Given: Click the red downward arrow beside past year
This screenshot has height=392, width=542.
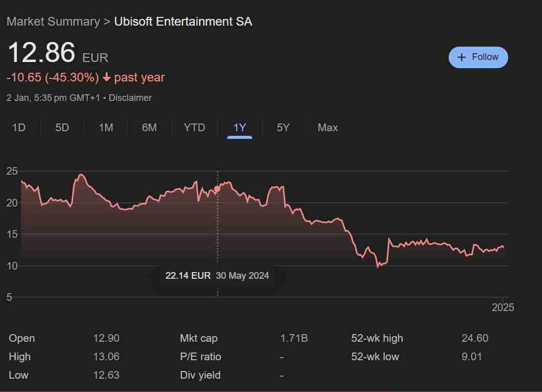Looking at the screenshot, I should pyautogui.click(x=107, y=77).
